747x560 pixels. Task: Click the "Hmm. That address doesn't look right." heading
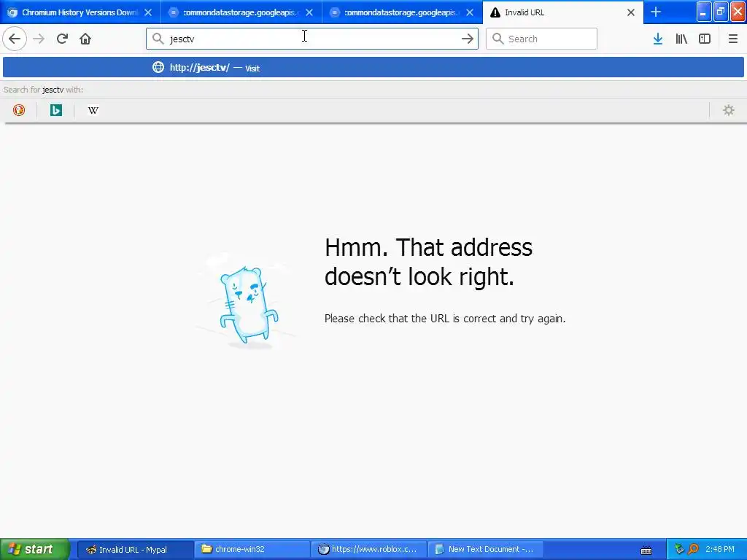tap(428, 262)
